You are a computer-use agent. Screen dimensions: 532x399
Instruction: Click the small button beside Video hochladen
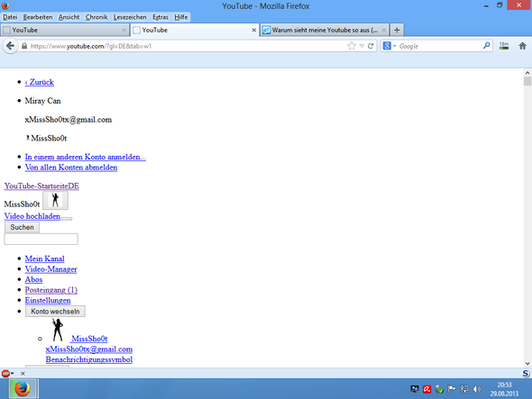pyautogui.click(x=67, y=219)
